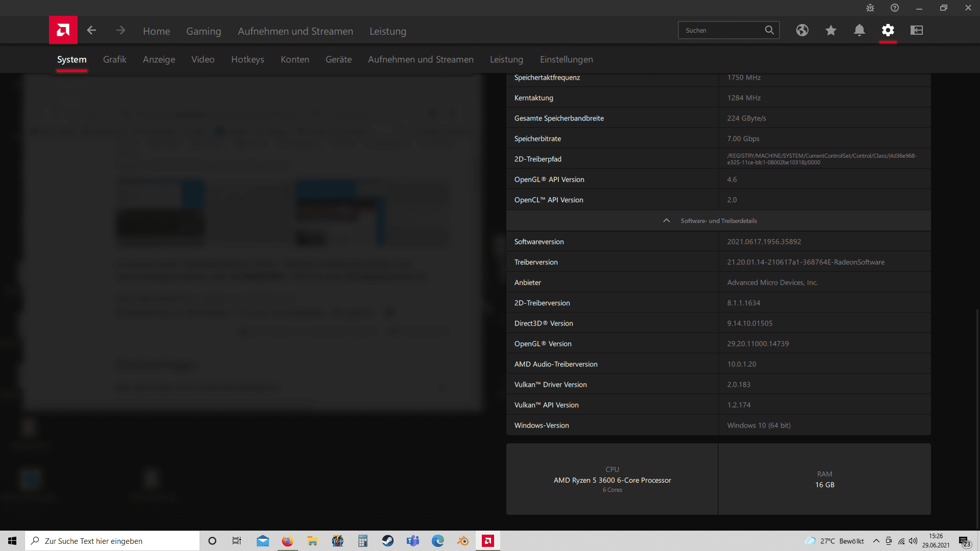The width and height of the screenshot is (980, 551).
Task: Go forward with the right arrow
Action: pos(120,31)
